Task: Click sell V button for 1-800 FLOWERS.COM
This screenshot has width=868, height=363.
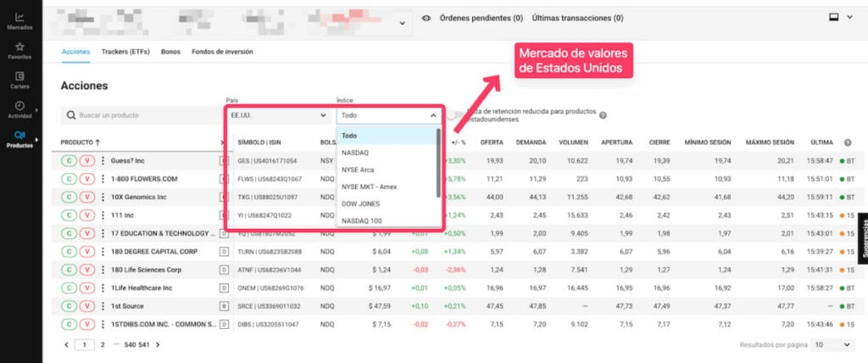Action: click(87, 179)
